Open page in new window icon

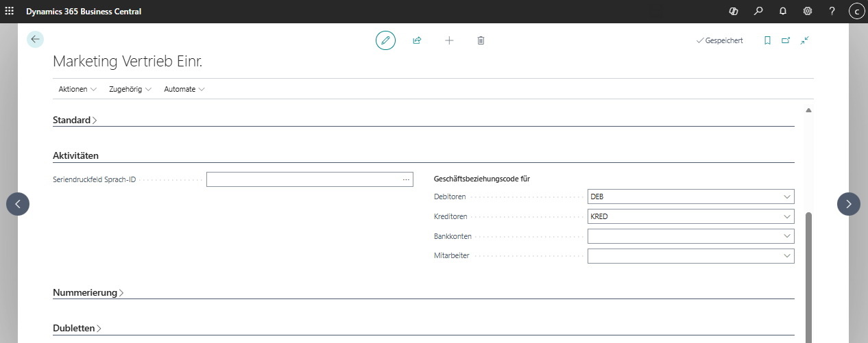(x=786, y=40)
